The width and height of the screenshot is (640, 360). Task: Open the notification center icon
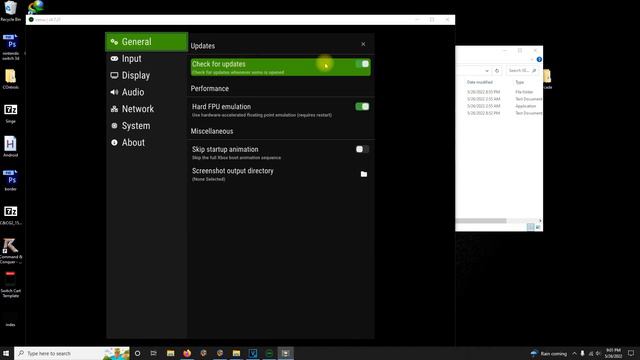coord(631,353)
